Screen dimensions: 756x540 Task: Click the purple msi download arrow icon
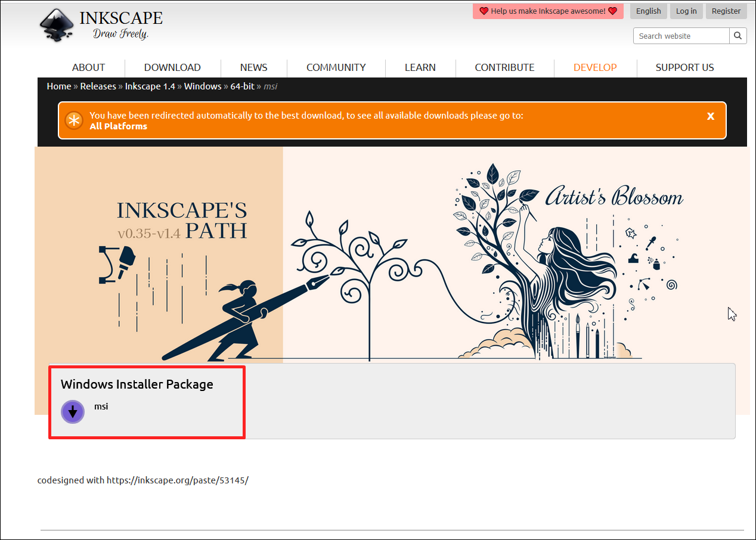point(73,411)
